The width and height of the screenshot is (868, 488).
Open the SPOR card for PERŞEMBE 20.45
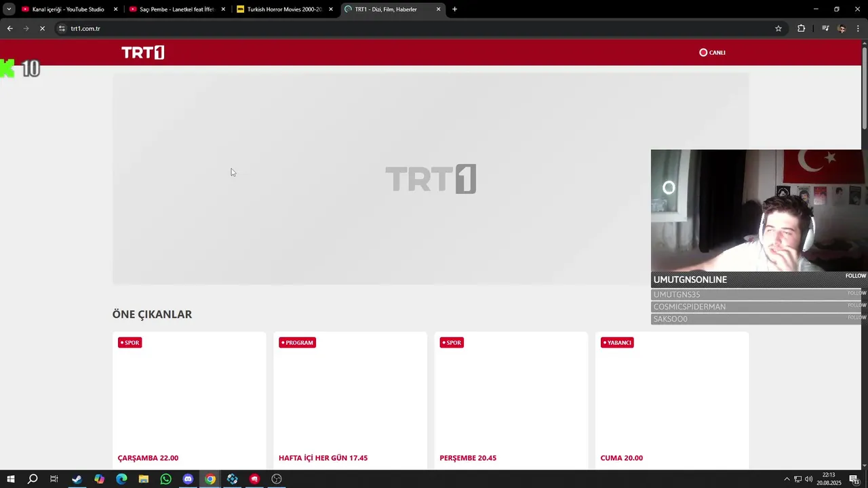tap(511, 400)
